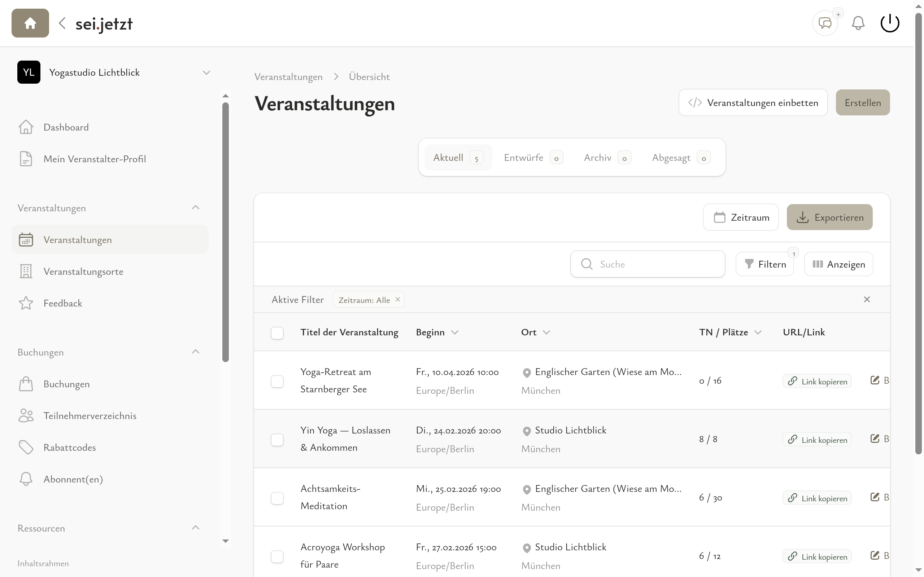Collapse the Buchungen sidebar section
This screenshot has height=577, width=924.
click(x=196, y=352)
